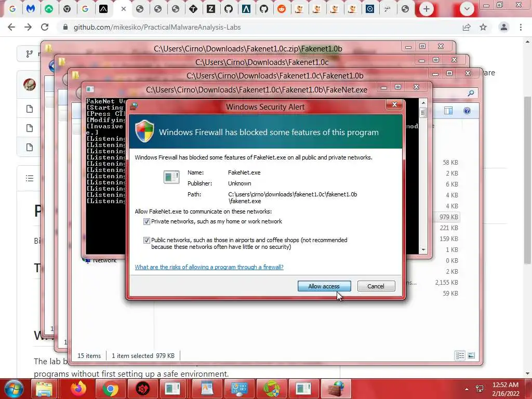
Task: Switch to the green cloud icon tab
Action: [x=49, y=9]
